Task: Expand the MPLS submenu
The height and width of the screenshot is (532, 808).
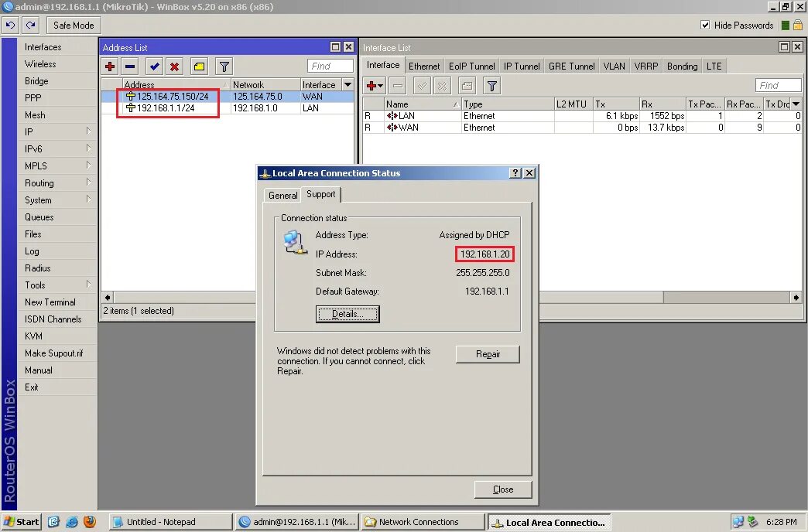Action: click(57, 165)
